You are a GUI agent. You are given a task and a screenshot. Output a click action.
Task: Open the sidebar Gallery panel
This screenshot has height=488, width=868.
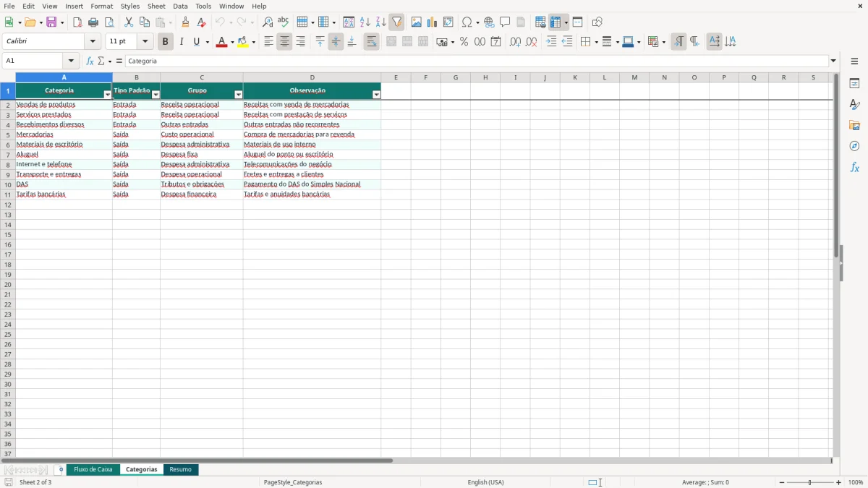tap(854, 125)
